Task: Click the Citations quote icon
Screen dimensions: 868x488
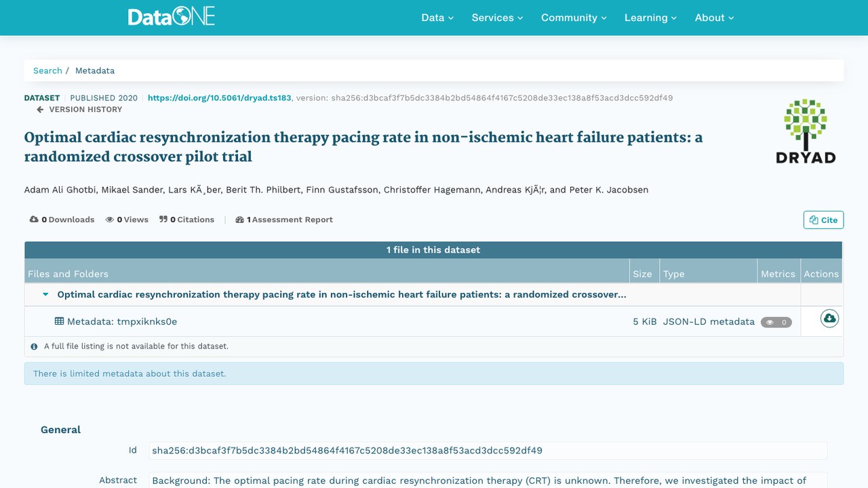Action: (x=163, y=220)
